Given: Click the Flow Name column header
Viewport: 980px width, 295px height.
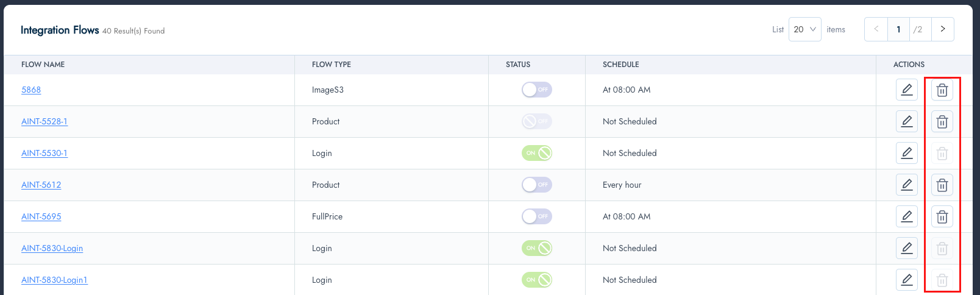Looking at the screenshot, I should click(43, 65).
